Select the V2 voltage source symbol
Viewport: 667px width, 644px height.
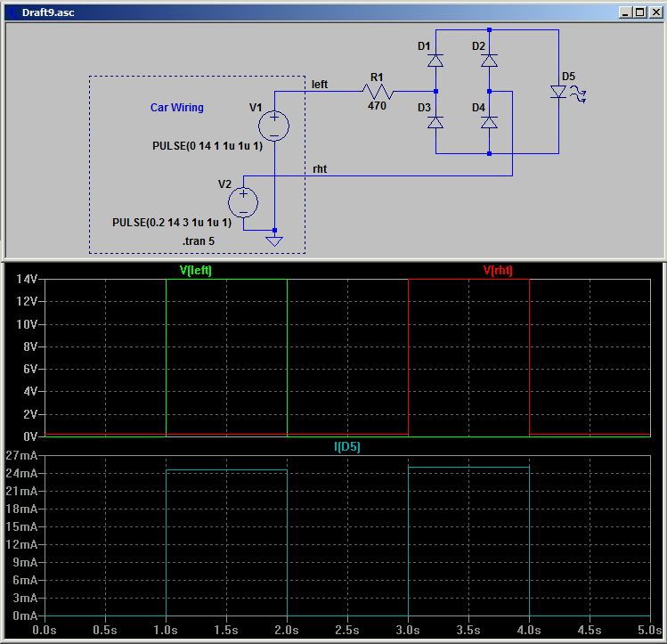[243, 202]
